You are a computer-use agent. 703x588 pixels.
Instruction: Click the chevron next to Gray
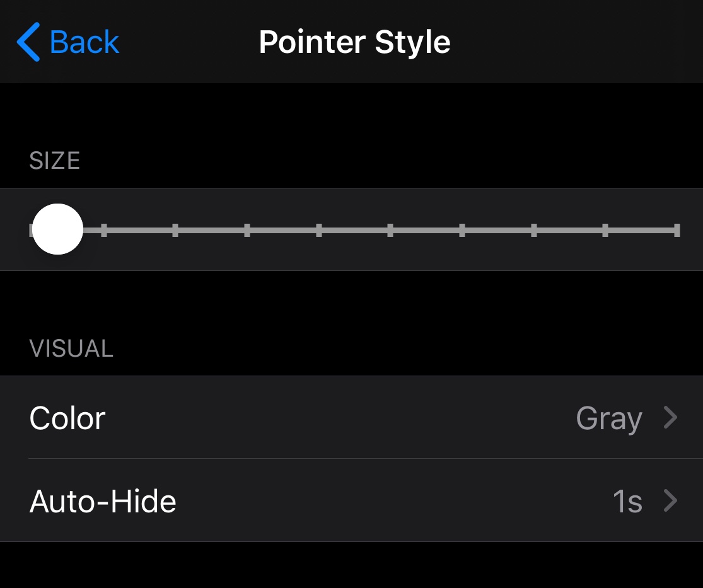(x=671, y=417)
